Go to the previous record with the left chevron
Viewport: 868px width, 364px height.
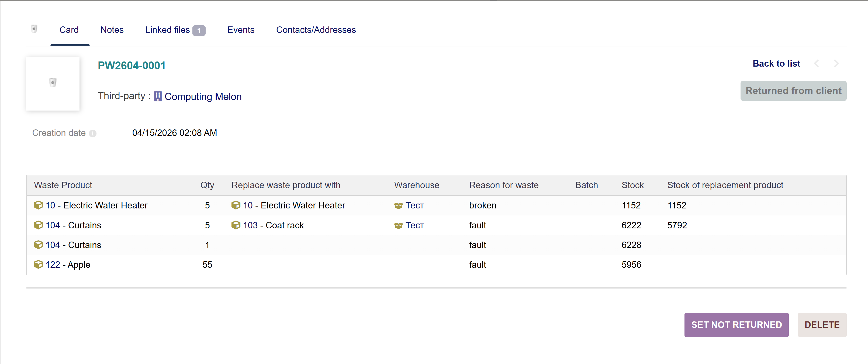tap(817, 63)
